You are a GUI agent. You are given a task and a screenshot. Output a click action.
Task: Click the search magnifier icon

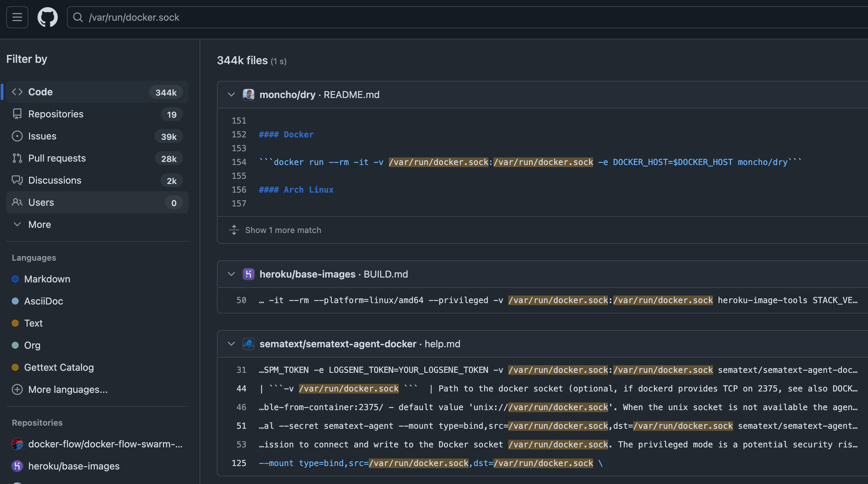click(x=78, y=17)
